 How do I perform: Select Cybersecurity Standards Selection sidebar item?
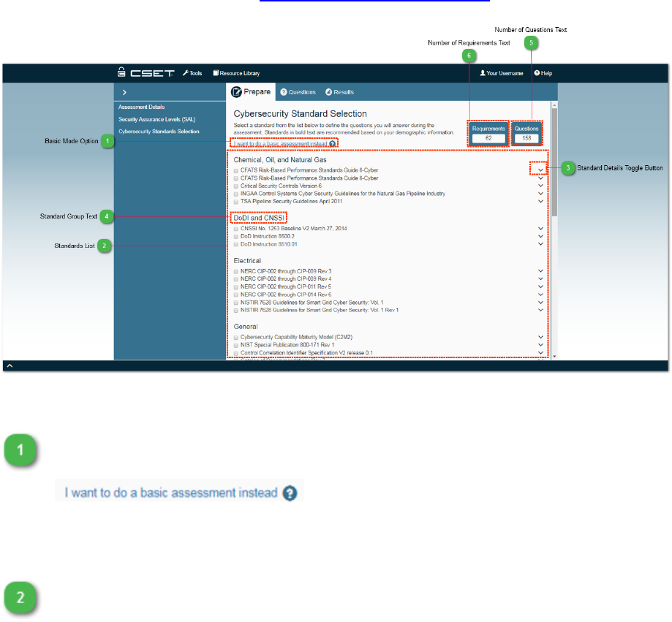click(x=159, y=132)
